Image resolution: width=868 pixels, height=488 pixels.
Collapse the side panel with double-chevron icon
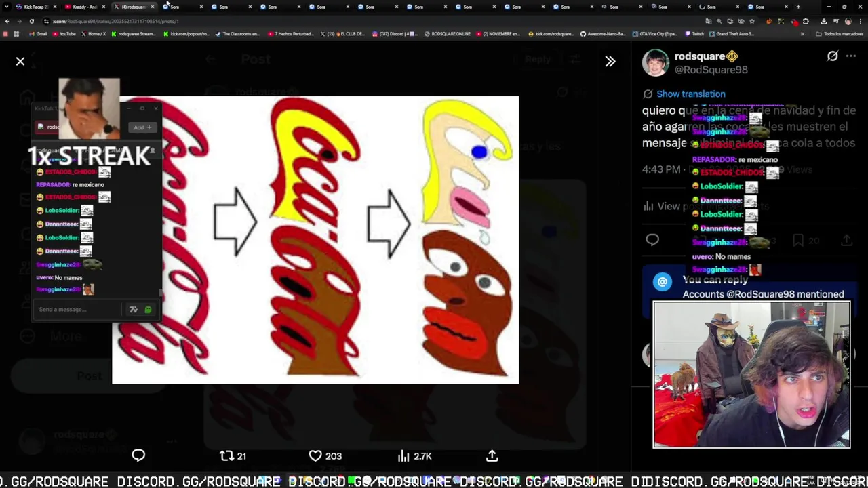(x=610, y=62)
